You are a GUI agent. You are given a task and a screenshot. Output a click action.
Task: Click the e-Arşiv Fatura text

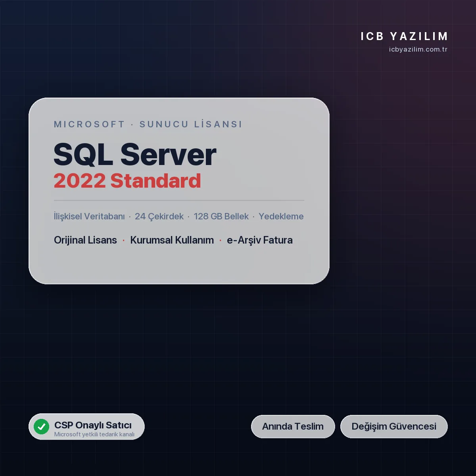pyautogui.click(x=260, y=240)
